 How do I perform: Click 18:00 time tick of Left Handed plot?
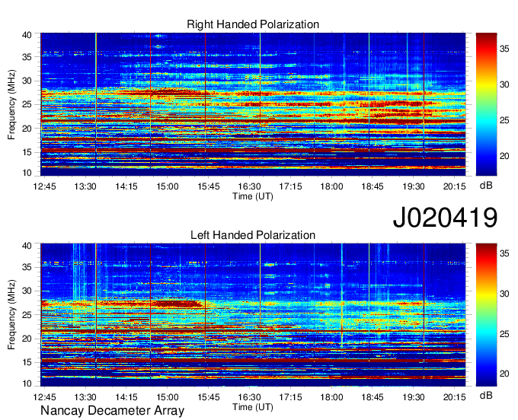point(331,397)
